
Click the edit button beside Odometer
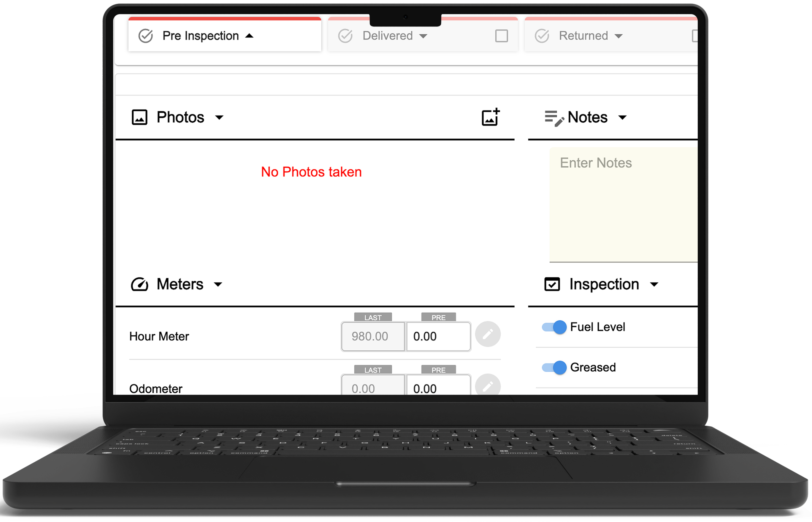(x=488, y=386)
